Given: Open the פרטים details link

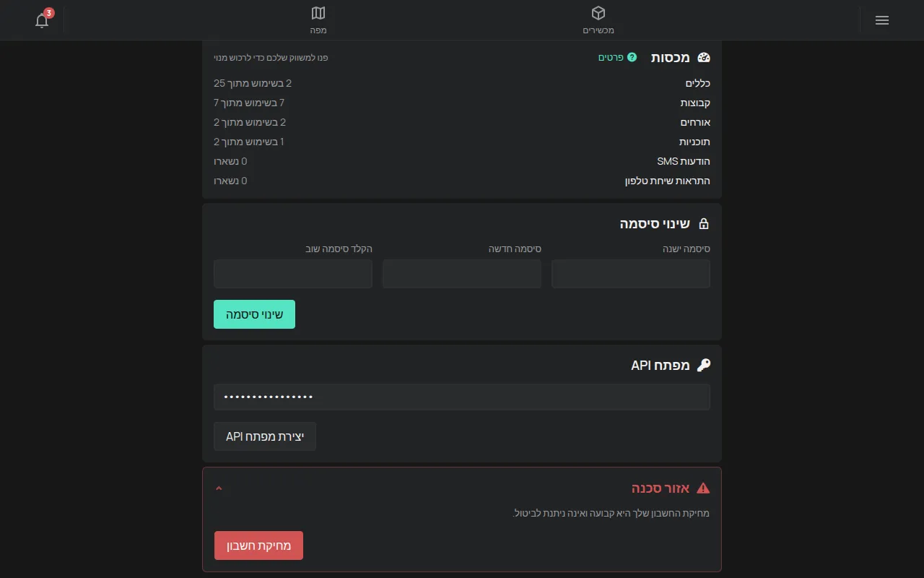Looking at the screenshot, I should 611,57.
